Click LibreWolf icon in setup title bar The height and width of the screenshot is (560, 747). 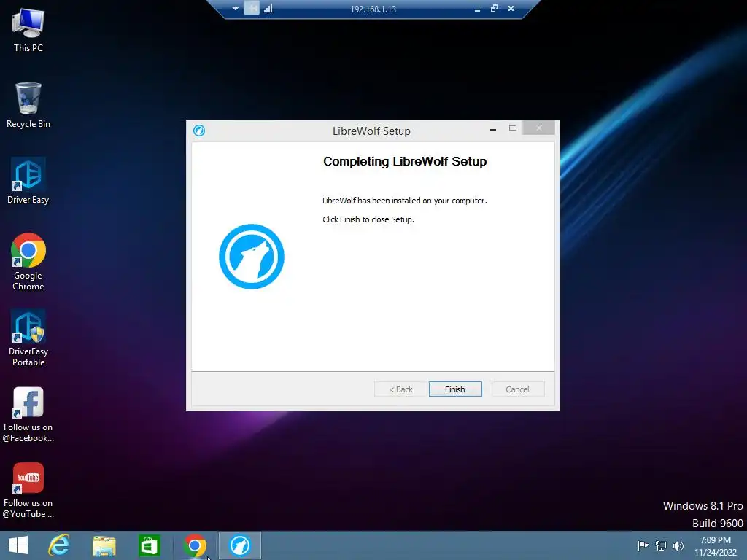click(199, 131)
